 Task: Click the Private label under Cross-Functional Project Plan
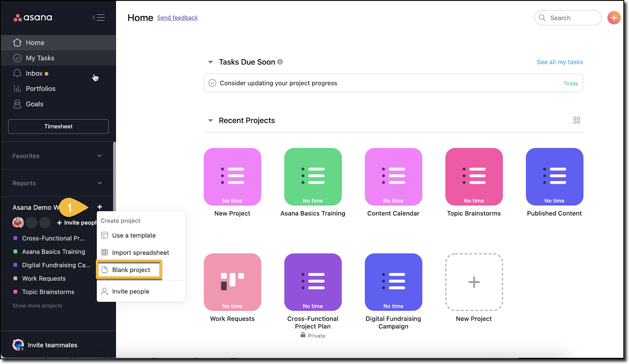[x=316, y=336]
